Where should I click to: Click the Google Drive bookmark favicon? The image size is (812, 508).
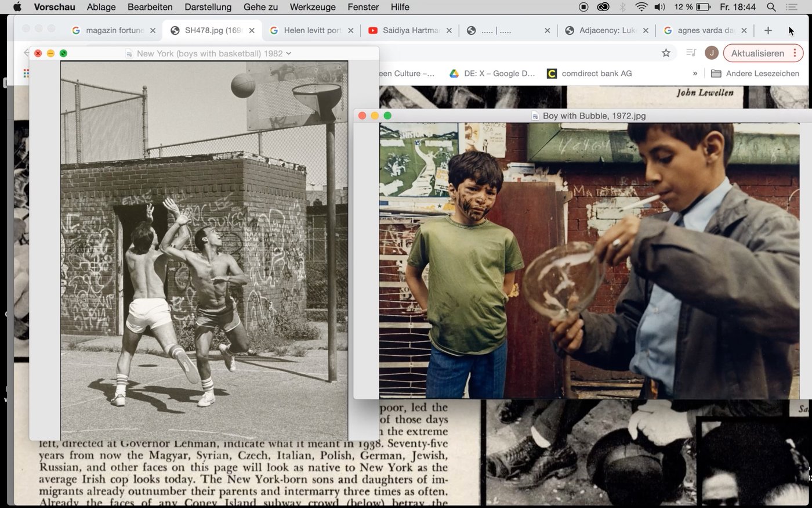[454, 73]
